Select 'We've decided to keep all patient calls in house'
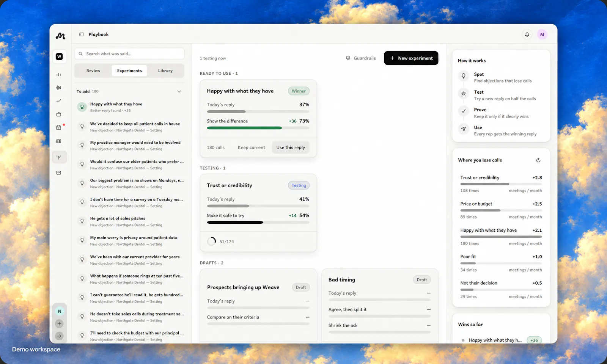This screenshot has width=607, height=364. (129, 127)
